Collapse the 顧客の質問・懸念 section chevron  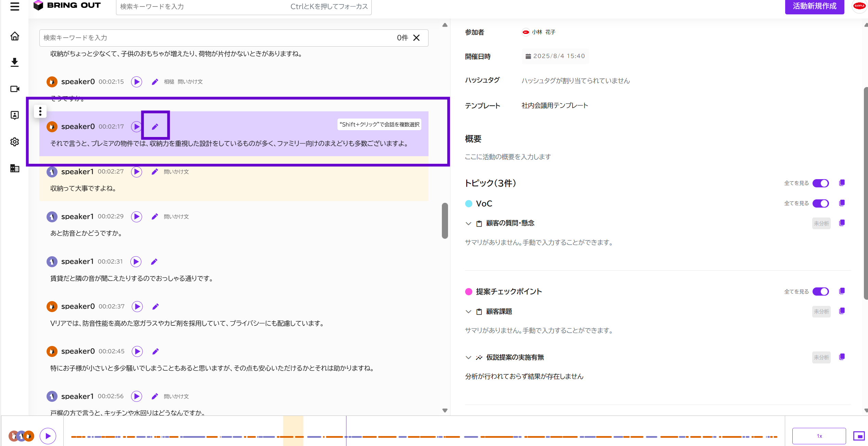469,223
